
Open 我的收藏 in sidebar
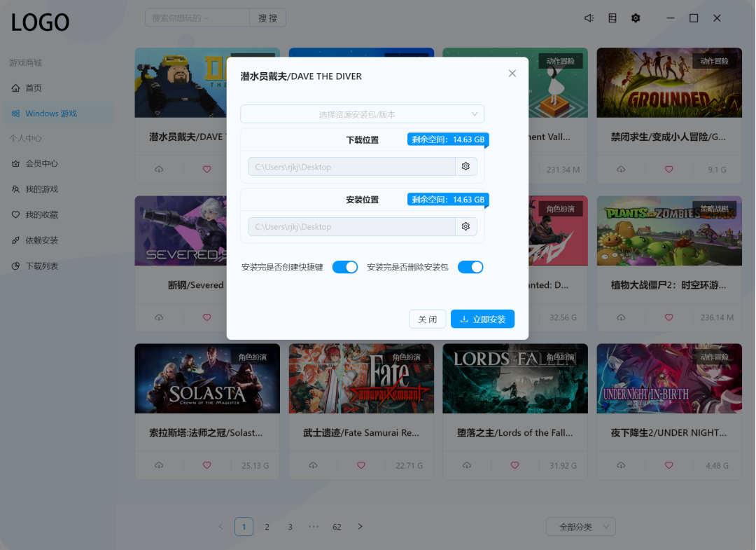58,214
